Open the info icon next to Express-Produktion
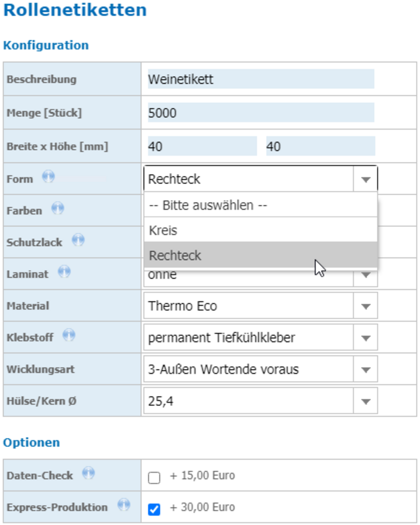Screen dimensions: 420x525 click(x=124, y=505)
